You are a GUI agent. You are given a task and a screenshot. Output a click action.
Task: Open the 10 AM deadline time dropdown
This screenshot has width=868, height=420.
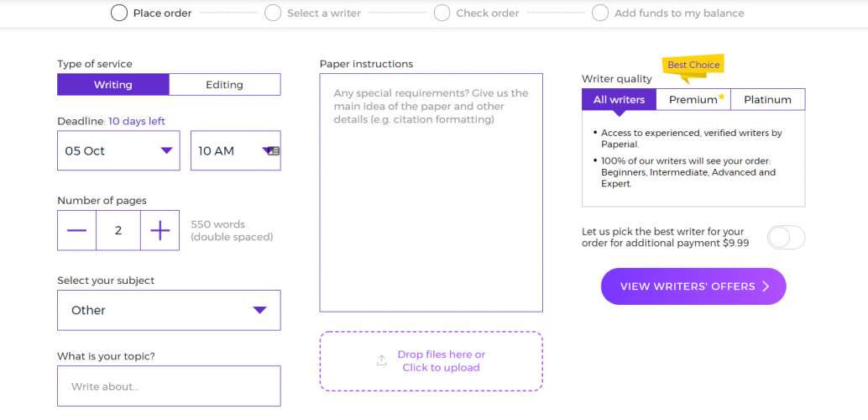pyautogui.click(x=235, y=151)
